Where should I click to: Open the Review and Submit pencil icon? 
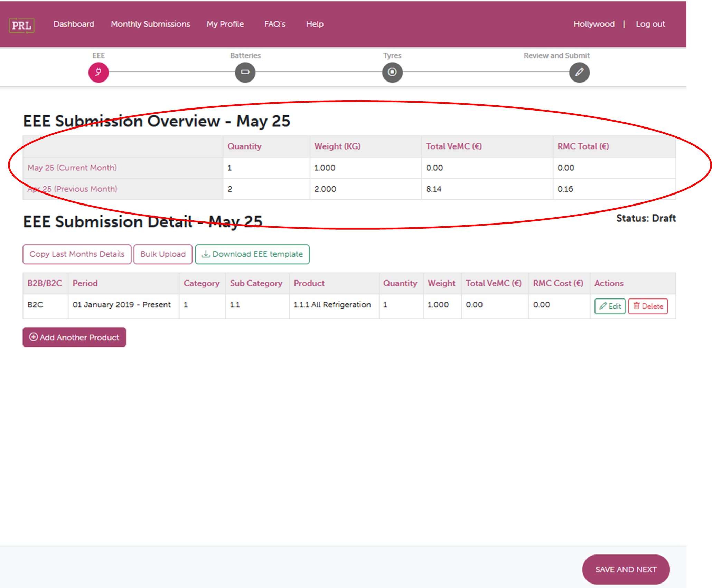579,73
